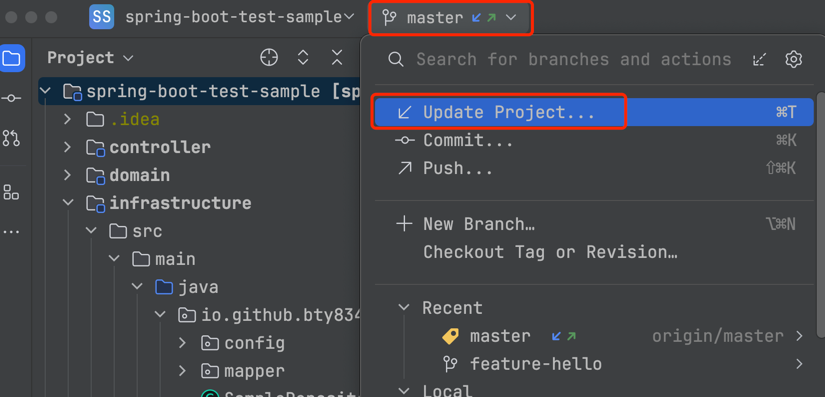Click the .idea folder icon
825x397 pixels.
pos(95,120)
